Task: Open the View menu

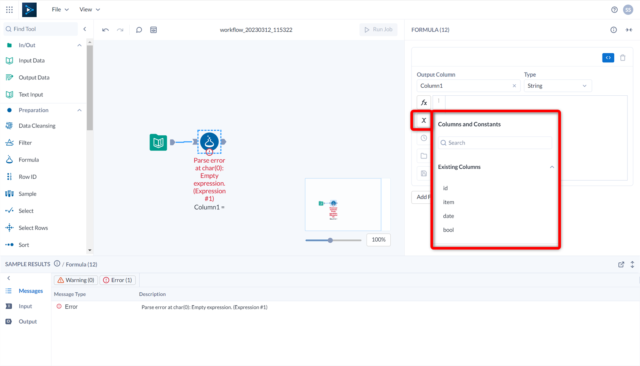Action: click(x=89, y=9)
